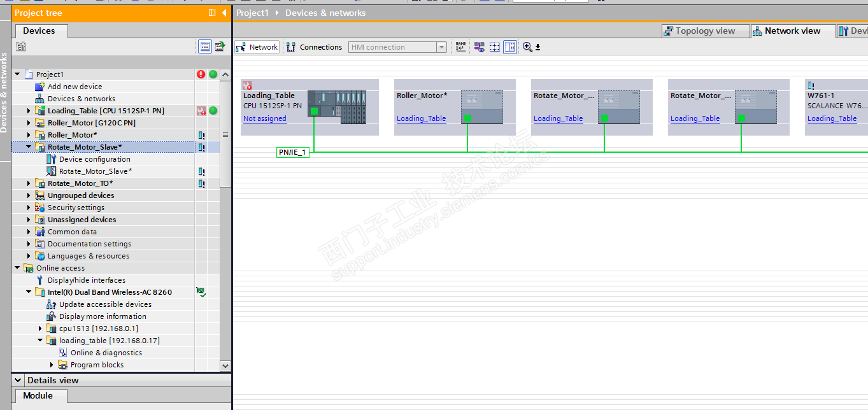Click the error icon on Loading_Table network device

(248, 85)
